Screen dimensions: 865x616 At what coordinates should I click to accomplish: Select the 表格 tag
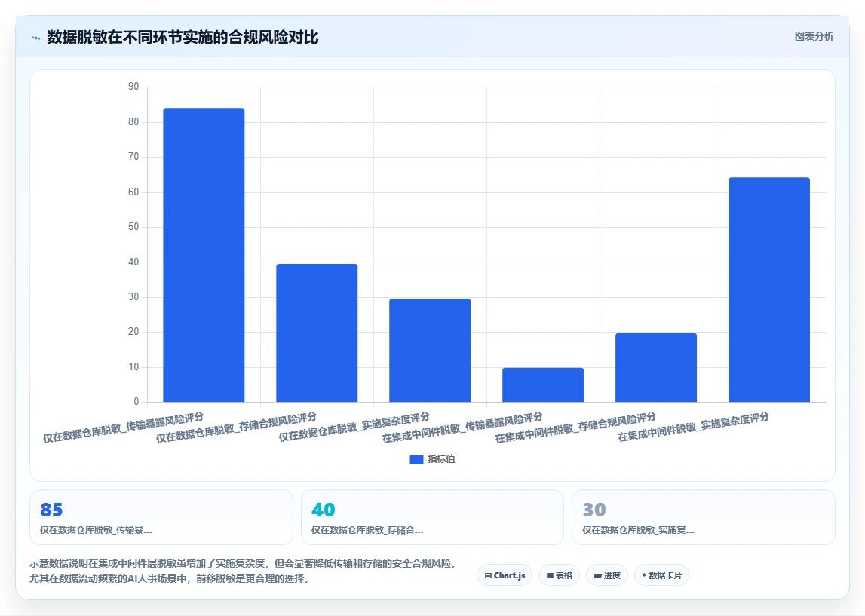tap(559, 575)
